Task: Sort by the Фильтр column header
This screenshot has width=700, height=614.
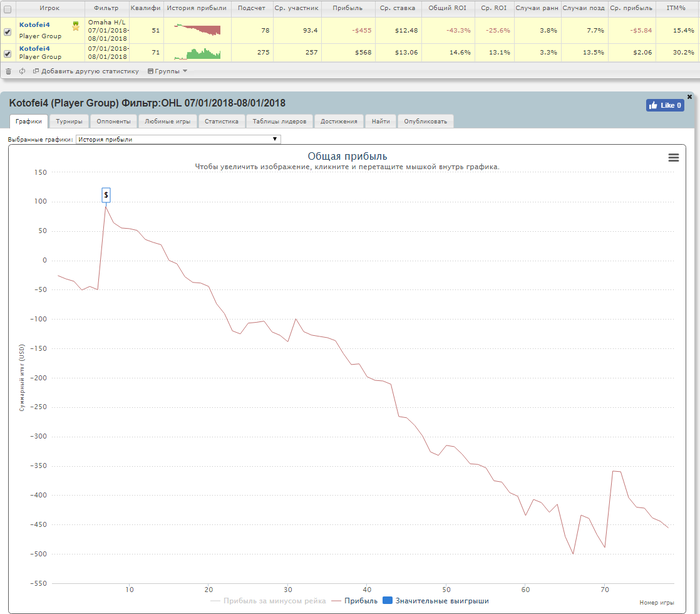Action: 106,8
